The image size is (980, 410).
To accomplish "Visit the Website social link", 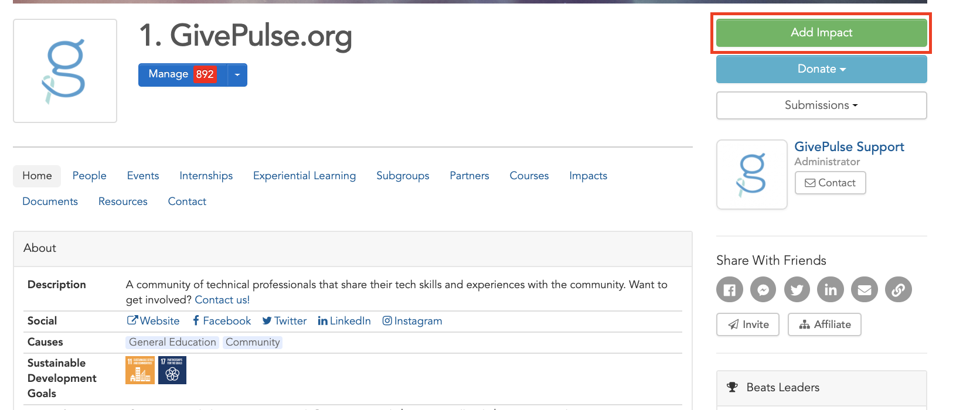I will point(154,321).
